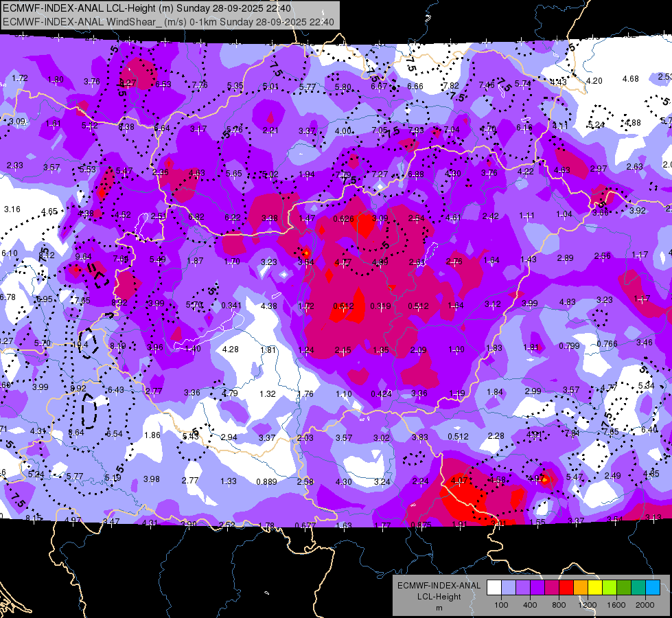
Task: Click the legend tick label 400
Action: coord(530,605)
